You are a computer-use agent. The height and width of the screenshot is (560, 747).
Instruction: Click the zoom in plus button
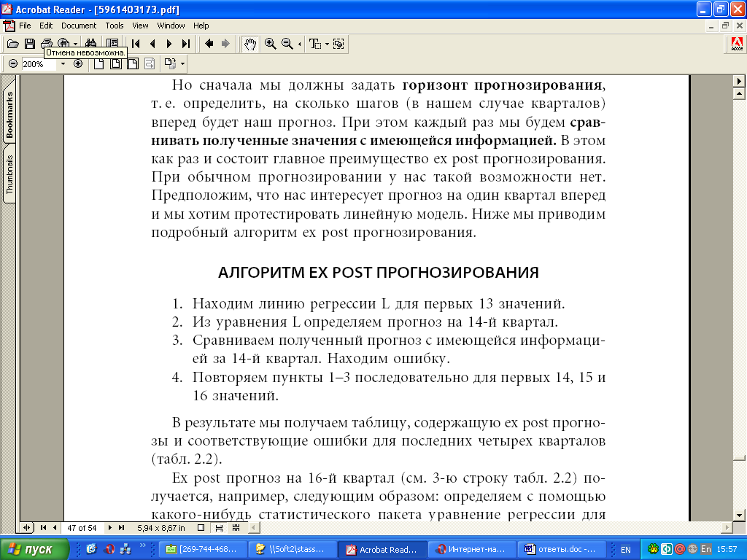(x=78, y=64)
